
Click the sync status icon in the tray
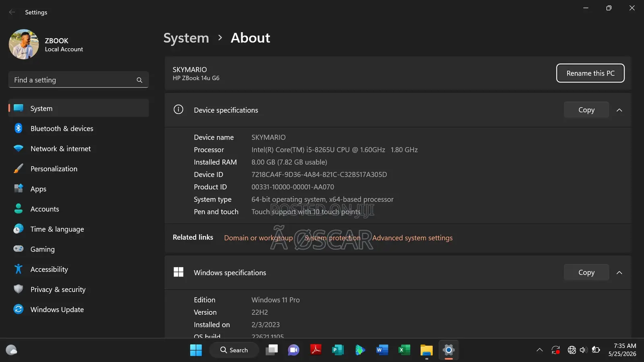click(556, 350)
